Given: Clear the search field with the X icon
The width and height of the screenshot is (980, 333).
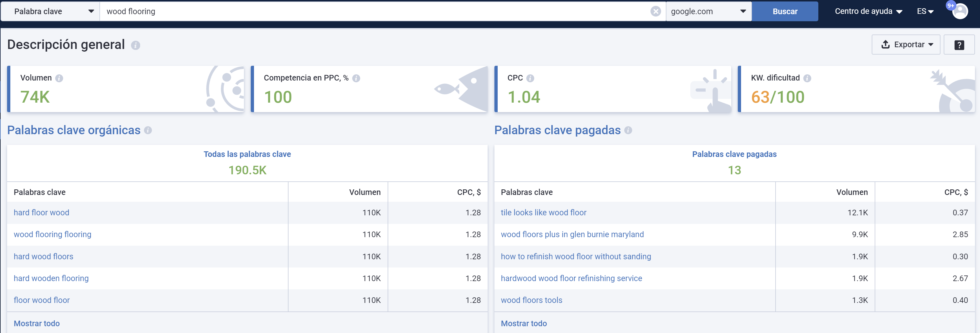Looking at the screenshot, I should (x=655, y=11).
